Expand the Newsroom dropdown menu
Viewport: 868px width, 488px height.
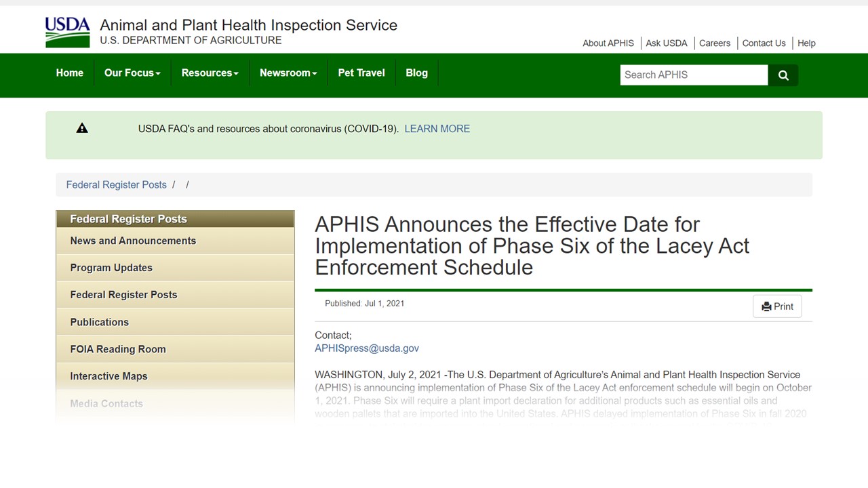pyautogui.click(x=288, y=73)
